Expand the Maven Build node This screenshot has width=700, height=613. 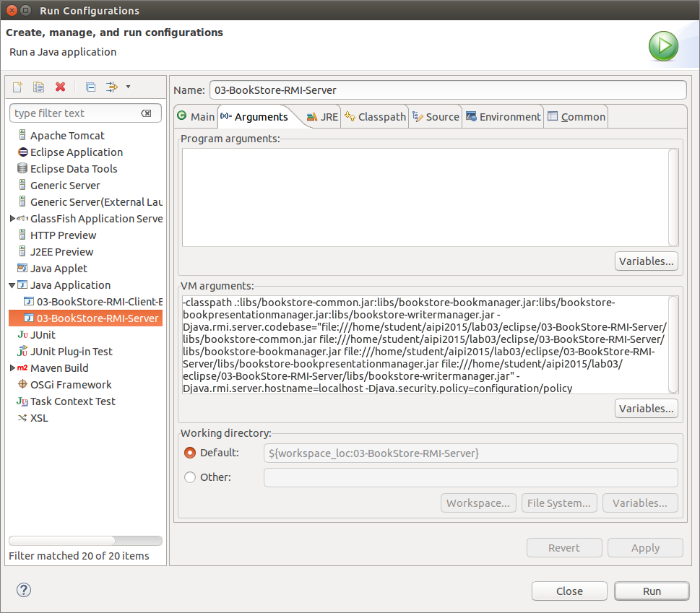tap(12, 368)
